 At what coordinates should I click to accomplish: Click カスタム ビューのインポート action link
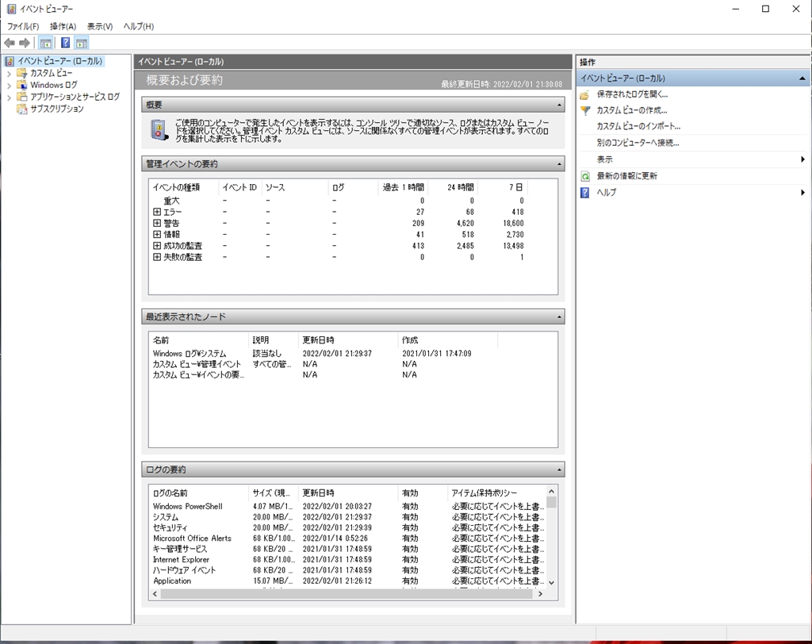click(x=638, y=126)
